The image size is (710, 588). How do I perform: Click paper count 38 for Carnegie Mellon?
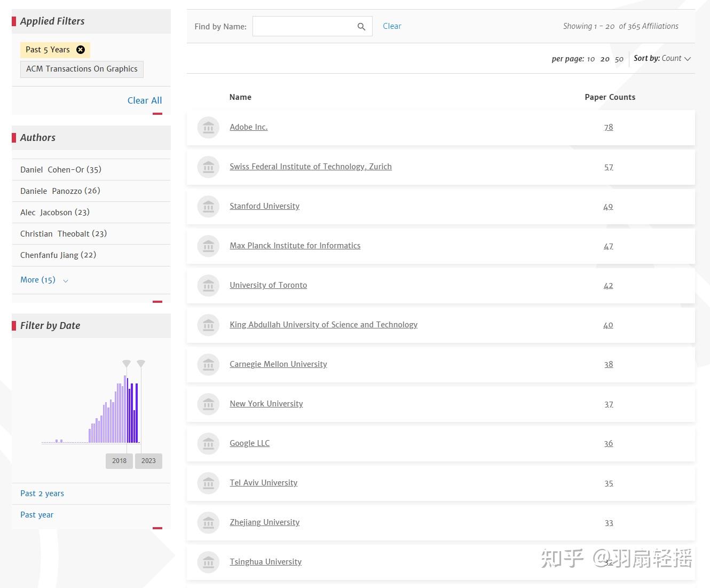(x=609, y=364)
